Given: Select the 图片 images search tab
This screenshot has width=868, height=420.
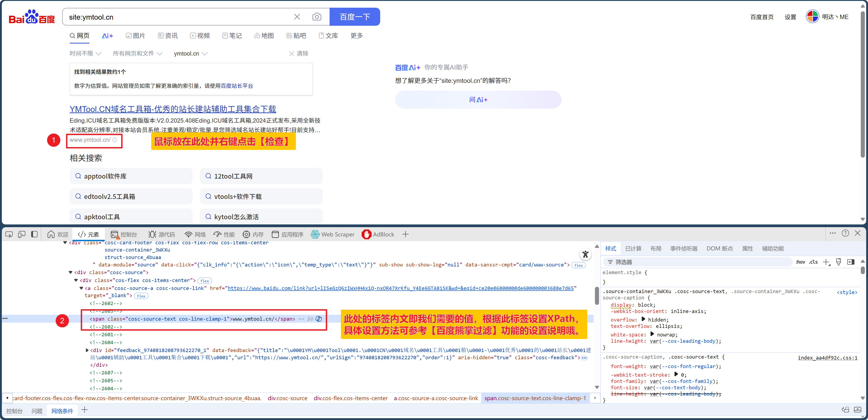Looking at the screenshot, I should click(x=135, y=36).
